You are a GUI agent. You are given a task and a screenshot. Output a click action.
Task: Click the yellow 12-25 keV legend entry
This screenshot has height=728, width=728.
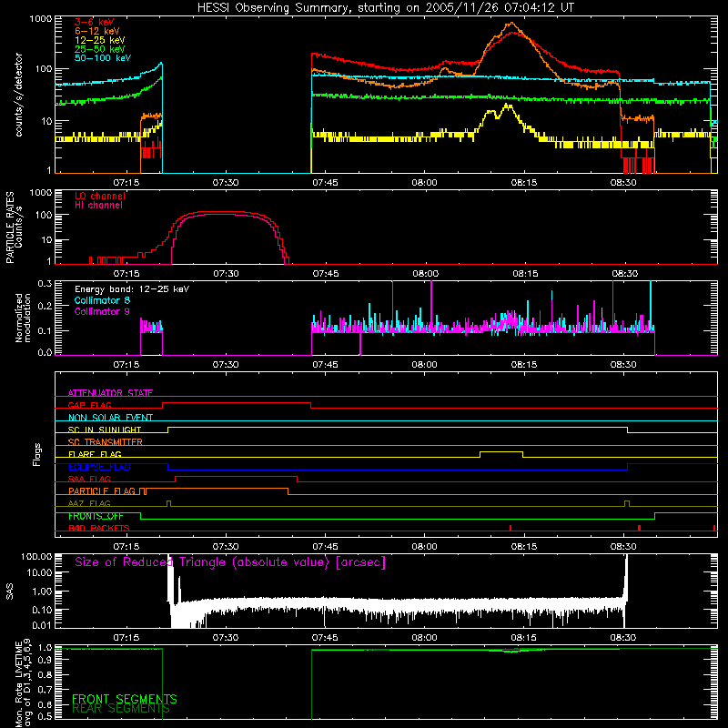[x=100, y=40]
